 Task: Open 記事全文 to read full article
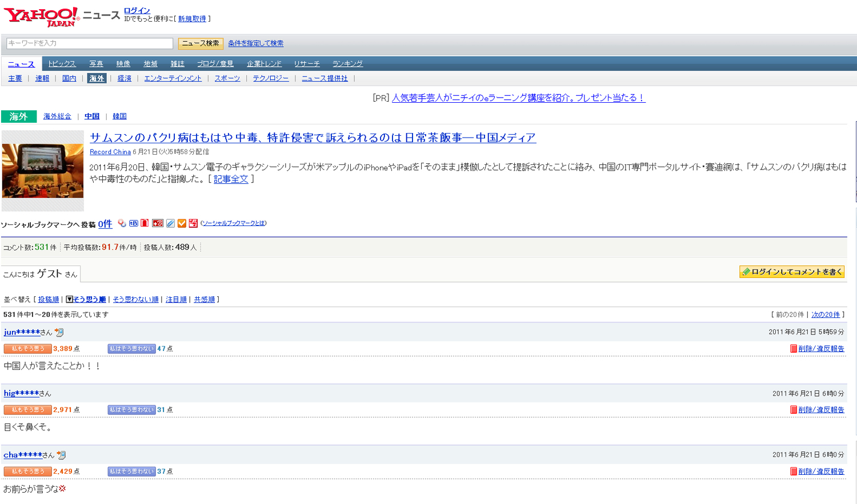231,179
